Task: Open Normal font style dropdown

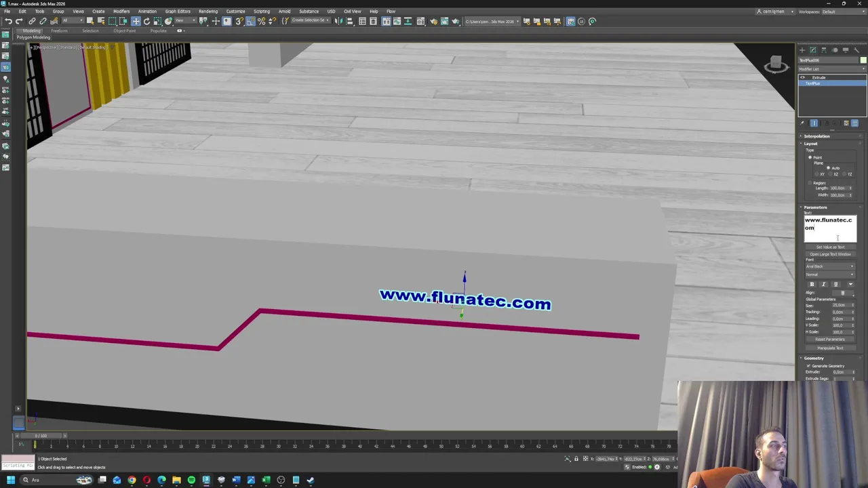Action: pos(830,274)
